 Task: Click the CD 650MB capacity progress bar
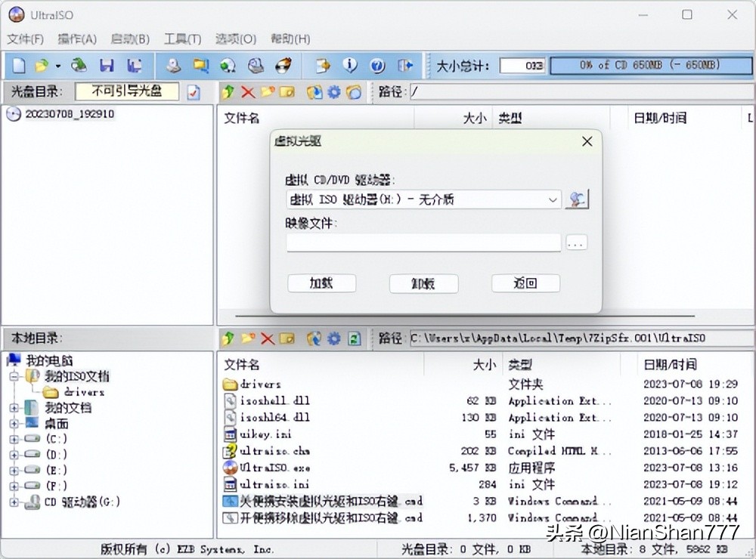pos(650,66)
